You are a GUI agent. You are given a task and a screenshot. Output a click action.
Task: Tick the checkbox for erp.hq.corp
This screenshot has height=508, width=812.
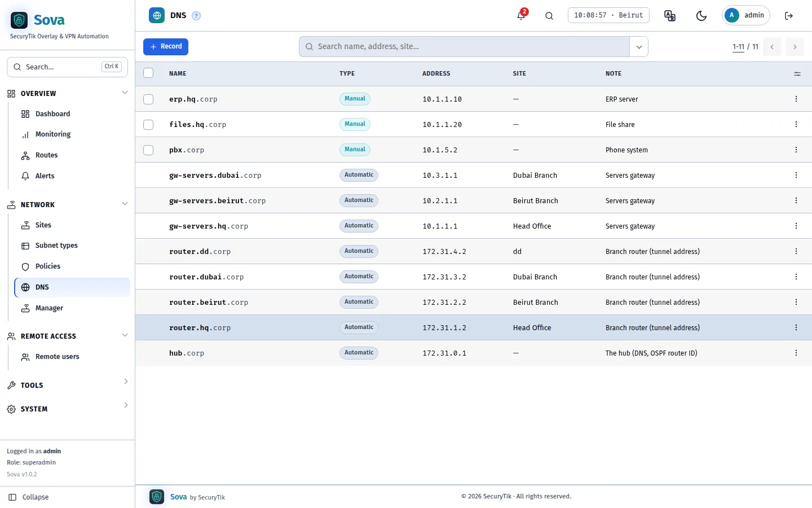pos(148,99)
